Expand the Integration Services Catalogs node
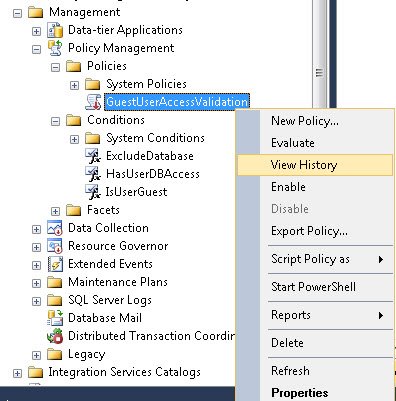Screen dimensions: 396x401 coord(17,374)
